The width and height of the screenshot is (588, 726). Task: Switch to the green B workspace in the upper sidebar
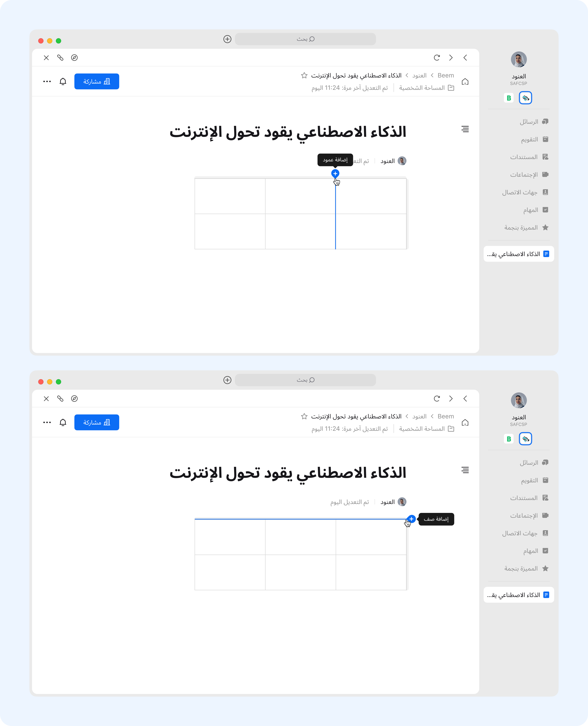(x=508, y=98)
